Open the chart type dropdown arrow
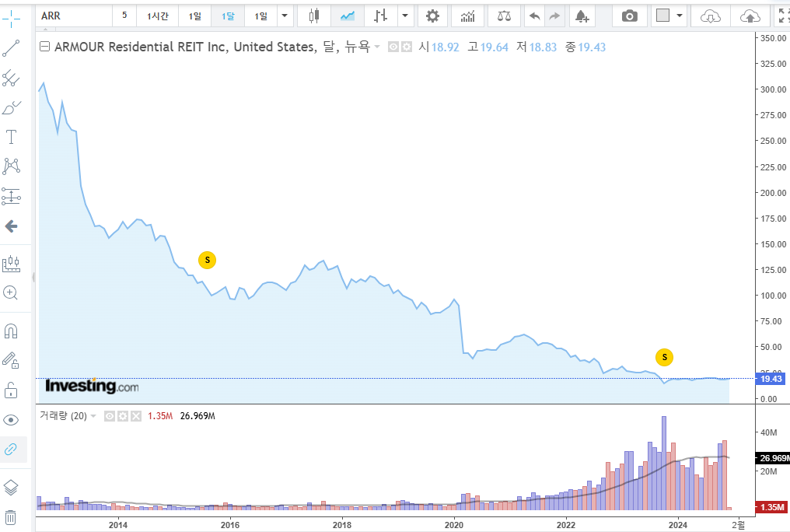790x532 pixels. (405, 16)
